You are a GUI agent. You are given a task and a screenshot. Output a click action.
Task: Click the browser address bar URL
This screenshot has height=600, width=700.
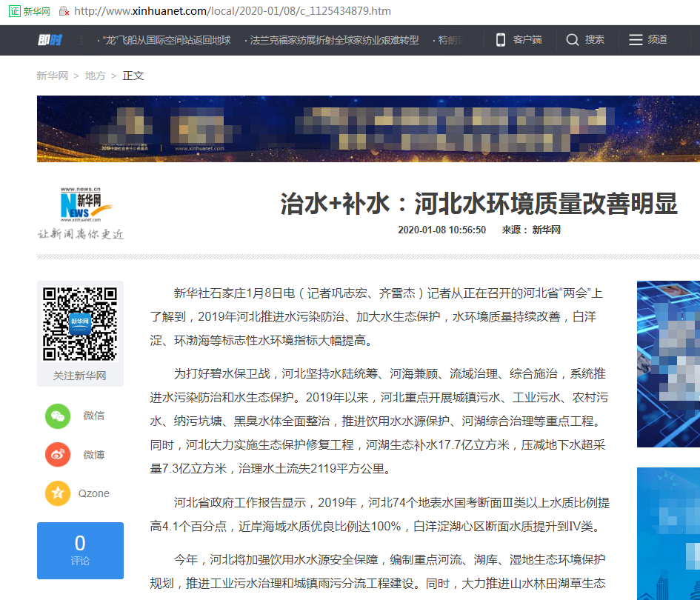click(x=233, y=11)
